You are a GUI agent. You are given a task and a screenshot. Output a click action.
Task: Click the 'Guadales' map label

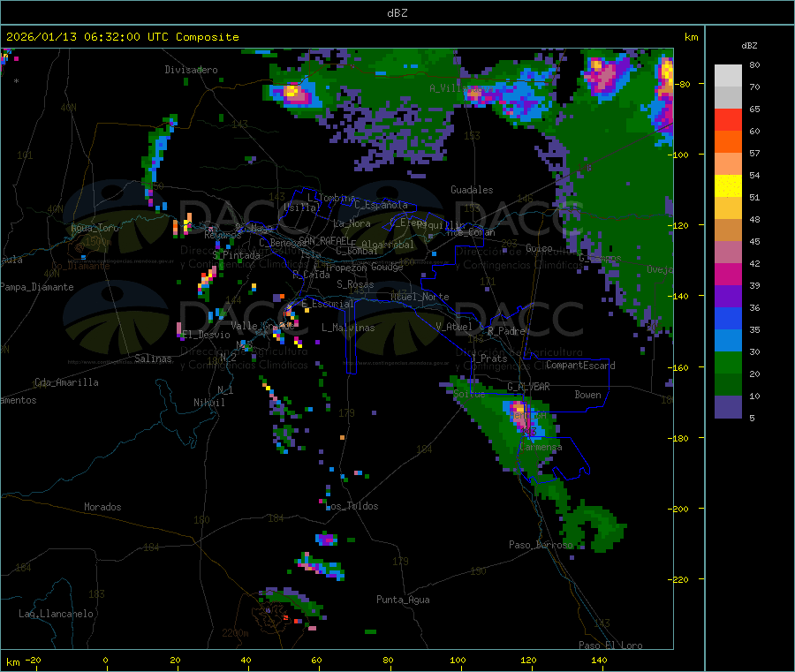click(x=472, y=190)
